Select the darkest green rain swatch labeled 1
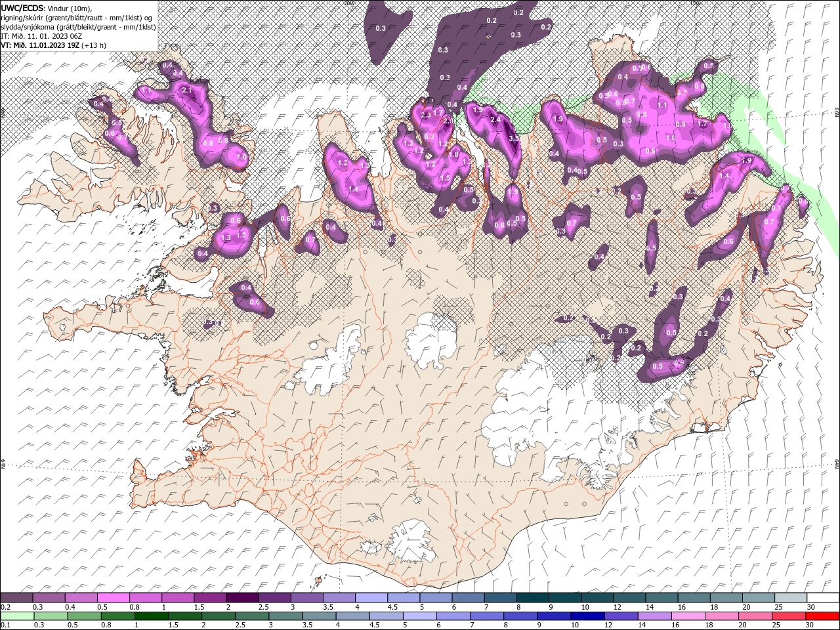The image size is (840, 630). point(151,616)
